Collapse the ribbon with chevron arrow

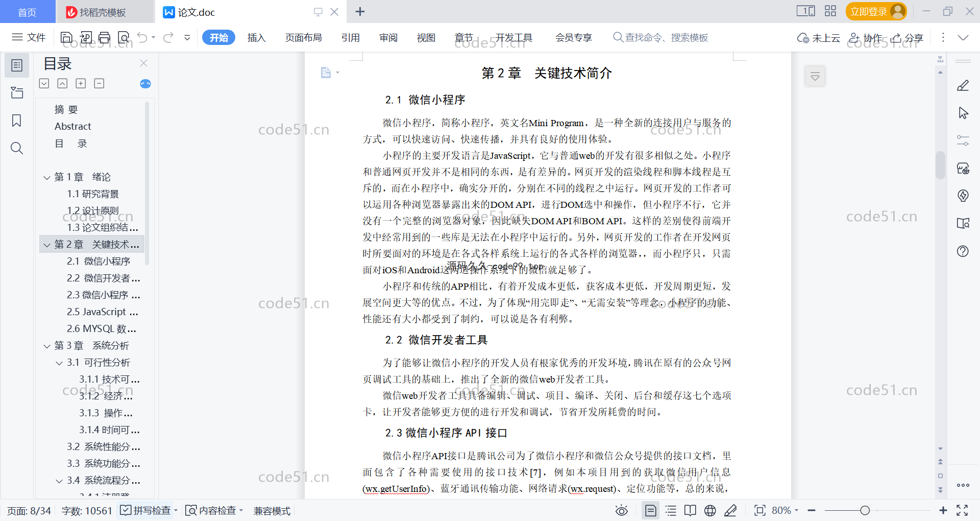pyautogui.click(x=963, y=37)
